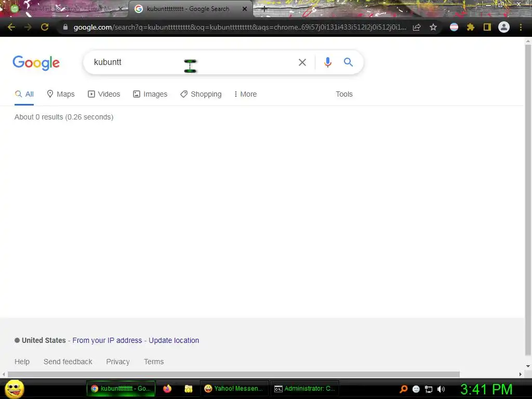Start voice search with the microphone
532x399 pixels.
pos(328,62)
